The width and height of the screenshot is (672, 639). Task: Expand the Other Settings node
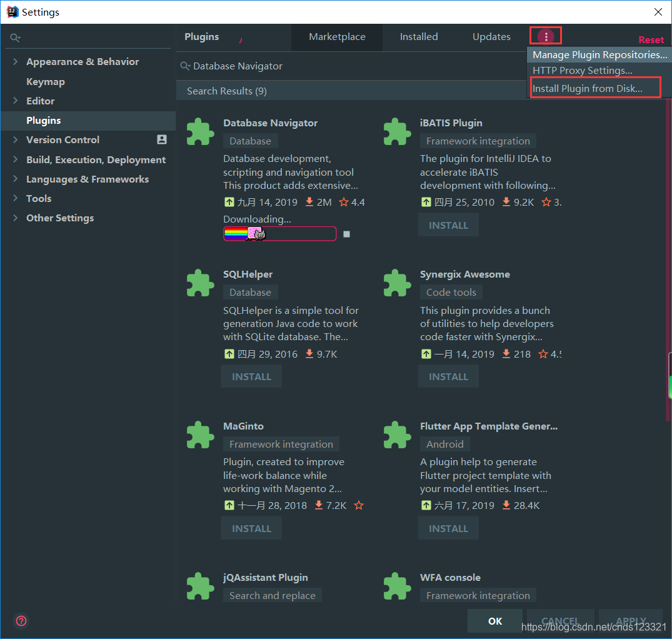click(x=16, y=218)
